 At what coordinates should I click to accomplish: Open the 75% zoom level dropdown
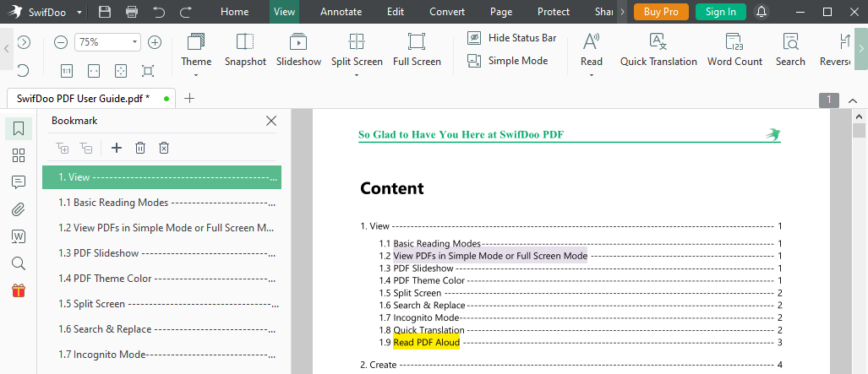[134, 42]
